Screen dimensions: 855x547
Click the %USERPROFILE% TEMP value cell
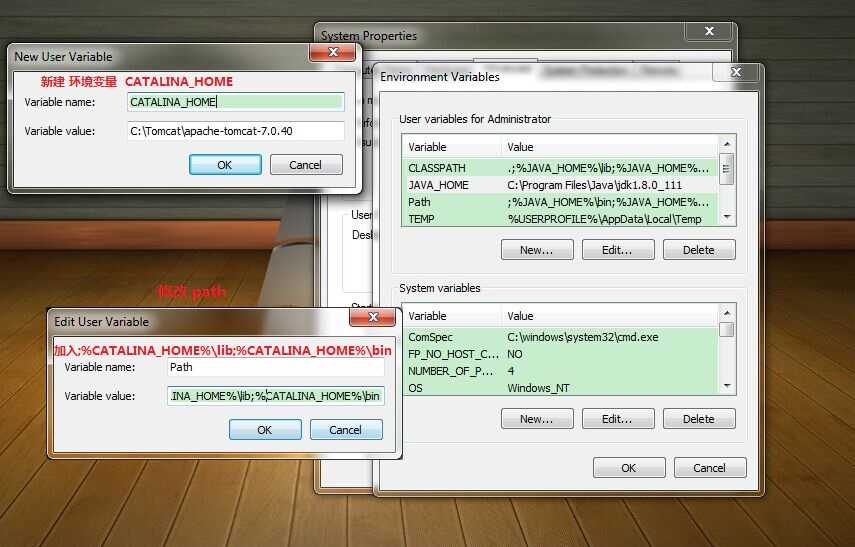tap(605, 219)
